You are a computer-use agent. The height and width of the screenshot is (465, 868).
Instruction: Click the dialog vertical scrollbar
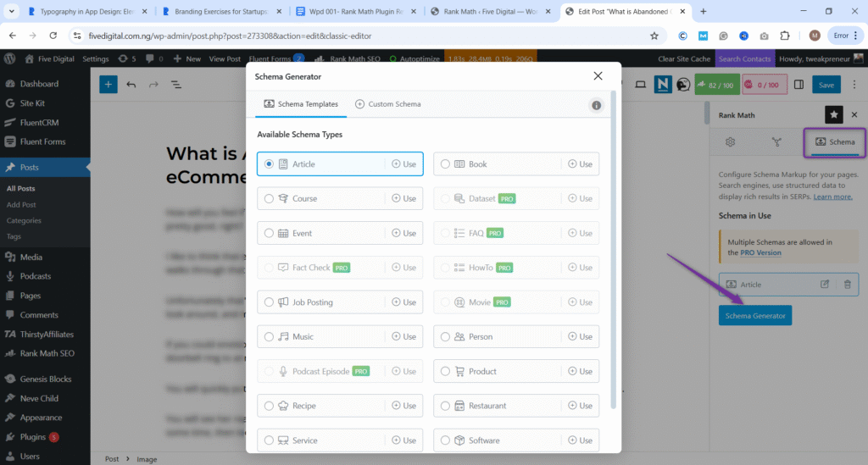point(613,250)
